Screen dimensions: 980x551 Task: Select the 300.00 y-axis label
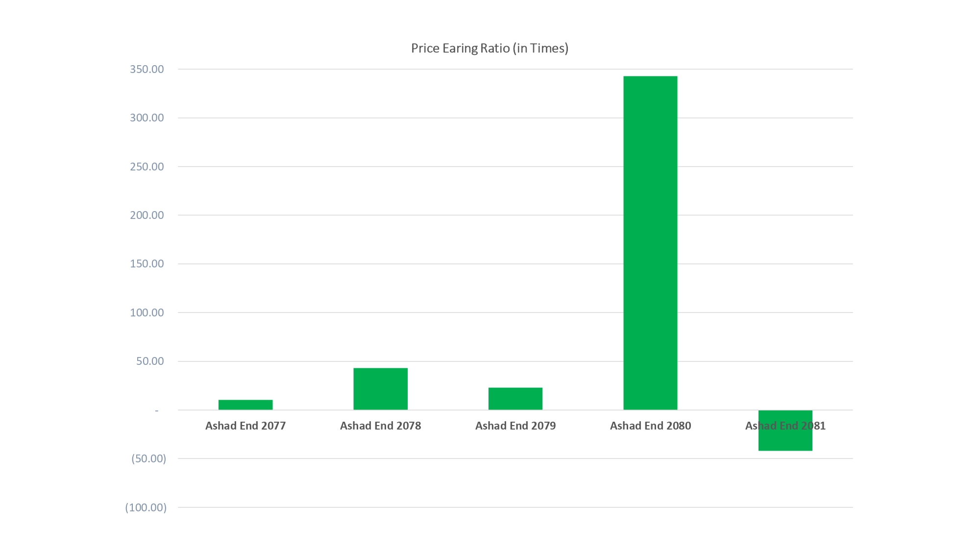point(147,118)
